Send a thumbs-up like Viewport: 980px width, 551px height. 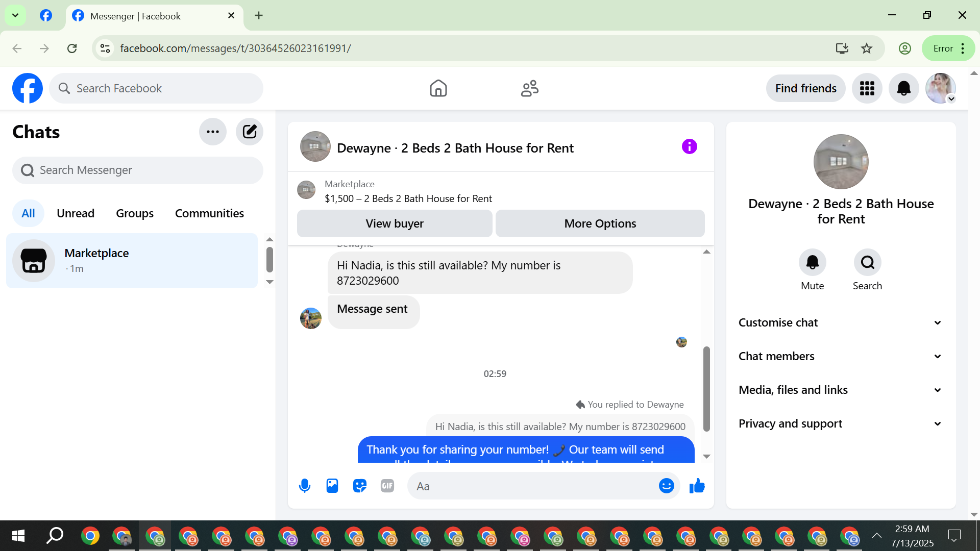click(697, 486)
